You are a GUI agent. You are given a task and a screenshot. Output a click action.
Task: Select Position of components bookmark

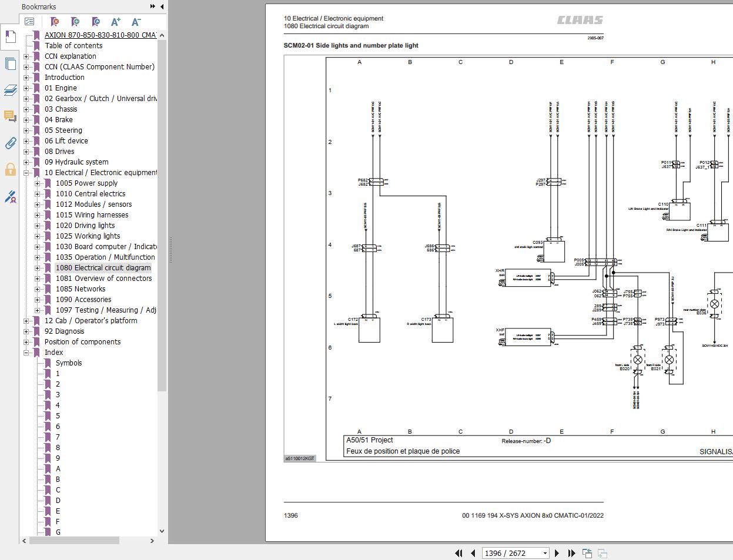83,342
